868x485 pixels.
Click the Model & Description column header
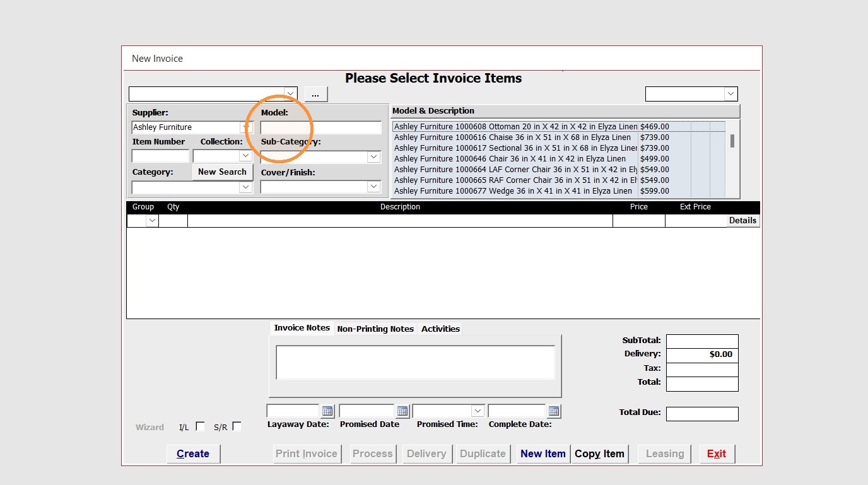565,111
